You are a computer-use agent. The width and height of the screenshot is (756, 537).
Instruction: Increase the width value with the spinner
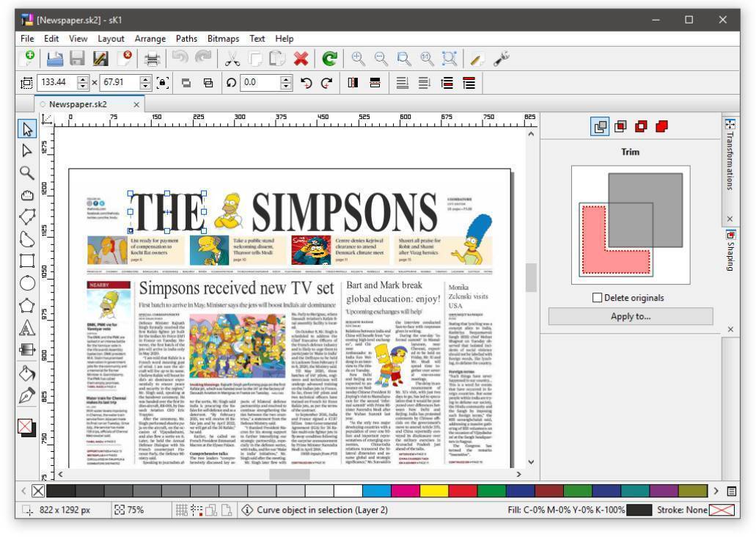83,79
